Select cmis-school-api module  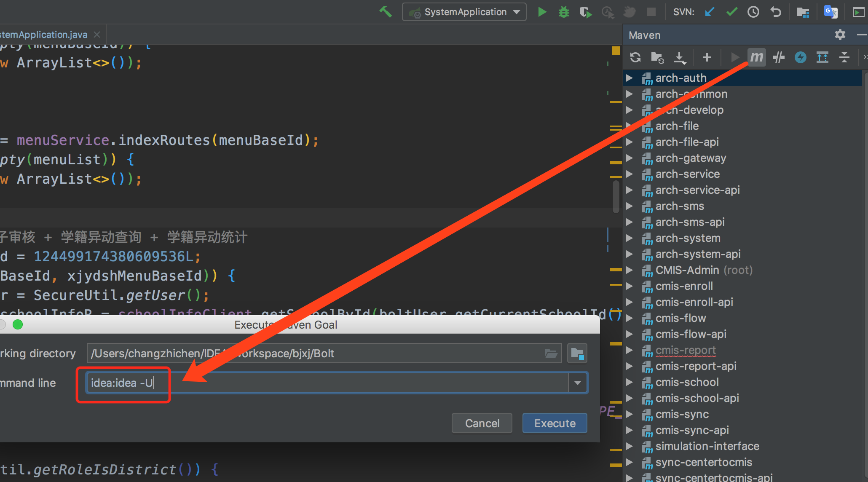tap(697, 398)
